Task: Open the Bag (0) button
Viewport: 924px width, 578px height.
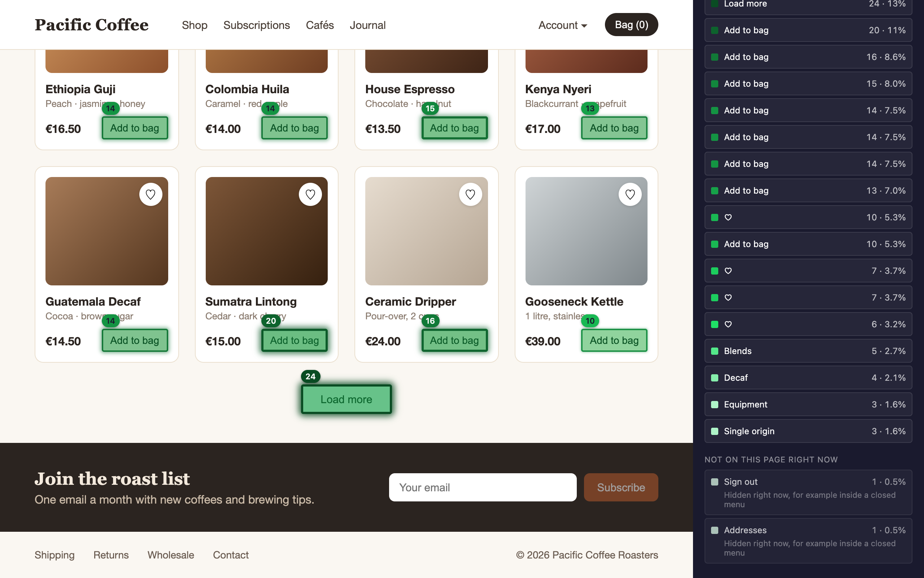Action: click(x=631, y=25)
